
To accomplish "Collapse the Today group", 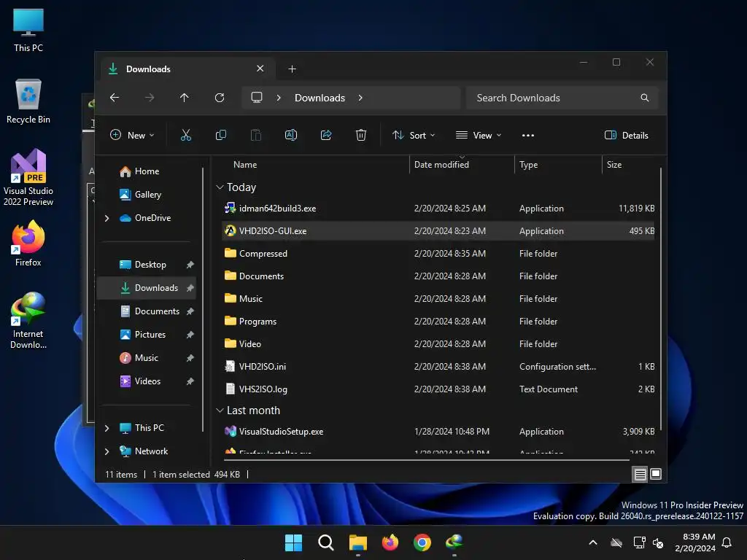I will (x=220, y=187).
